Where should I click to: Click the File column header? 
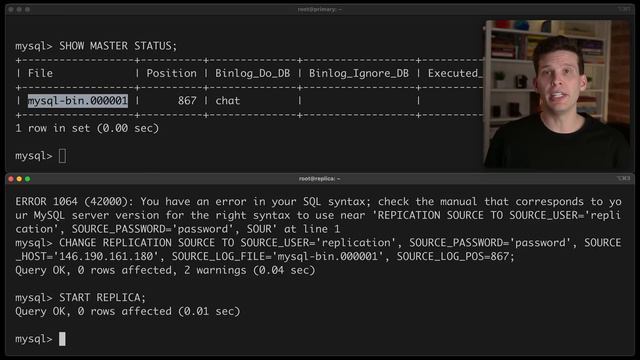coord(40,73)
